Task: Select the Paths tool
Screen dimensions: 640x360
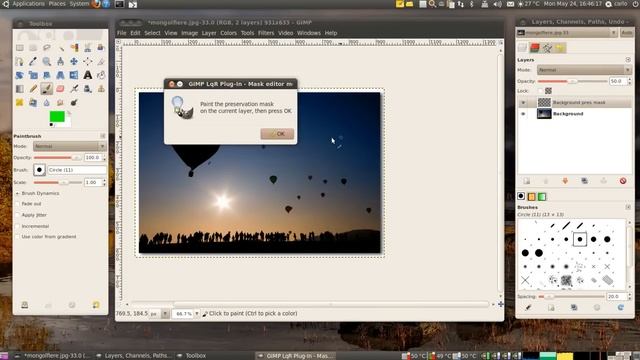Action: point(20,62)
